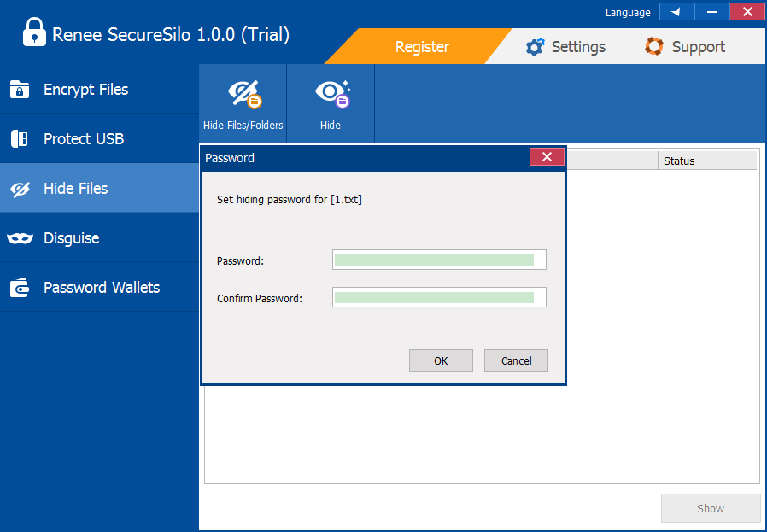The width and height of the screenshot is (767, 532).
Task: Click the Disguise mask icon
Action: tap(20, 238)
